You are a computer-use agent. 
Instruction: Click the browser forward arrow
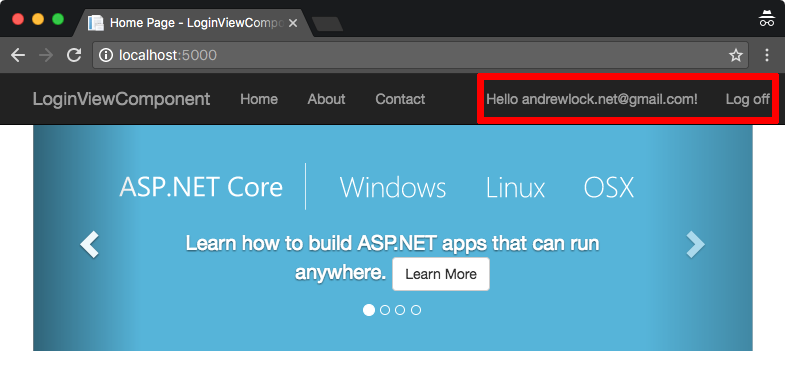point(46,55)
